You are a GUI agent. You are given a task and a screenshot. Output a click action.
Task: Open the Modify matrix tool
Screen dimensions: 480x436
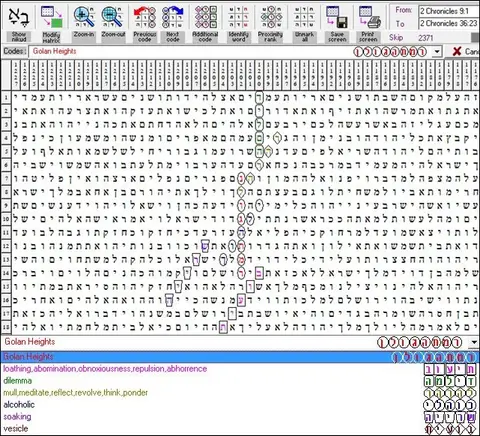point(52,17)
